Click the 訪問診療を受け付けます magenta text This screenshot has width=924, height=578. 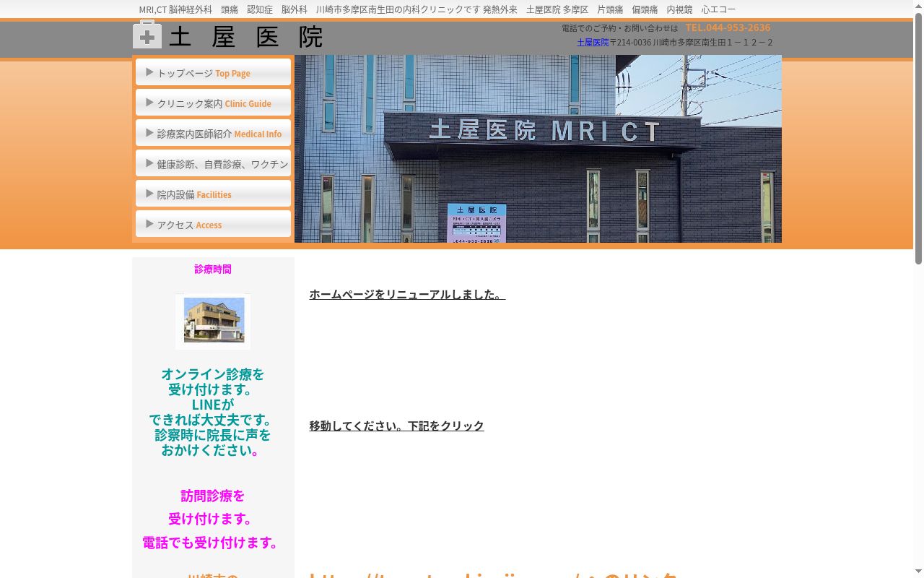pyautogui.click(x=212, y=507)
